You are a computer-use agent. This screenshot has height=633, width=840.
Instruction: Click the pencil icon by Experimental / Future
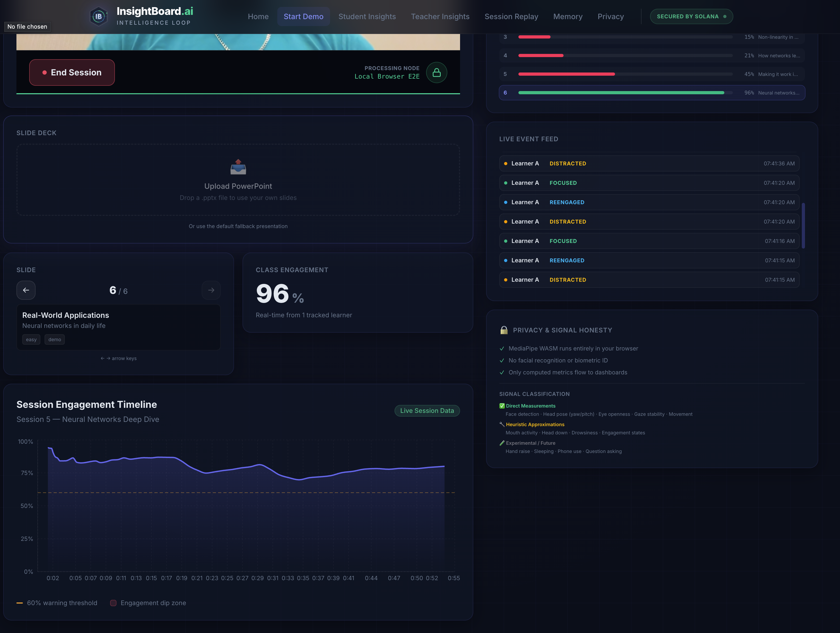[502, 443]
